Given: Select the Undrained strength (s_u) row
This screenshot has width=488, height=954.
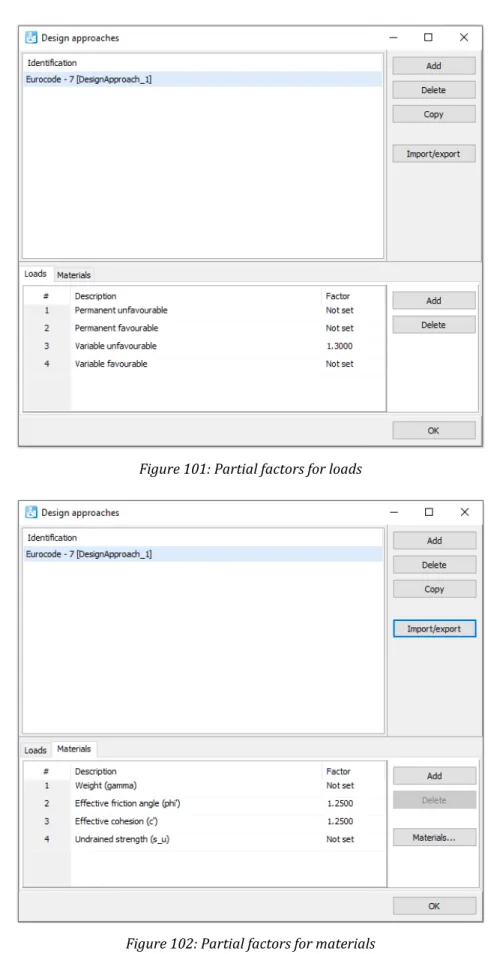Looking at the screenshot, I should (x=204, y=839).
